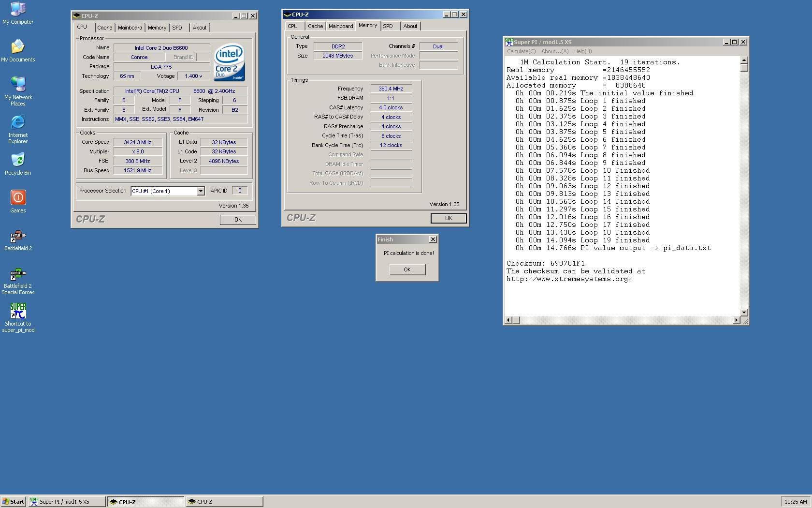This screenshot has height=508, width=812.
Task: Open My Network Places icon
Action: [x=18, y=85]
